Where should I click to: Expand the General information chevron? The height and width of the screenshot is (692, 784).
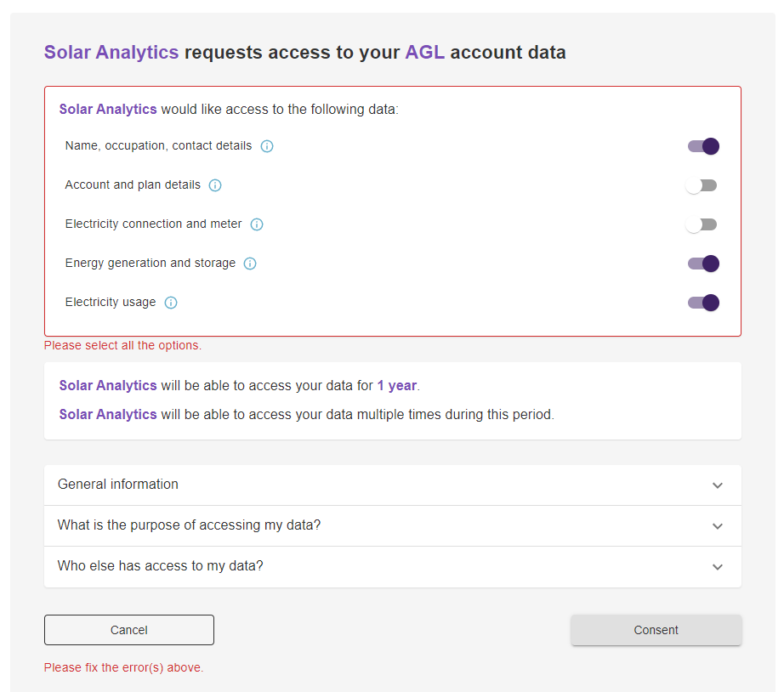[717, 485]
